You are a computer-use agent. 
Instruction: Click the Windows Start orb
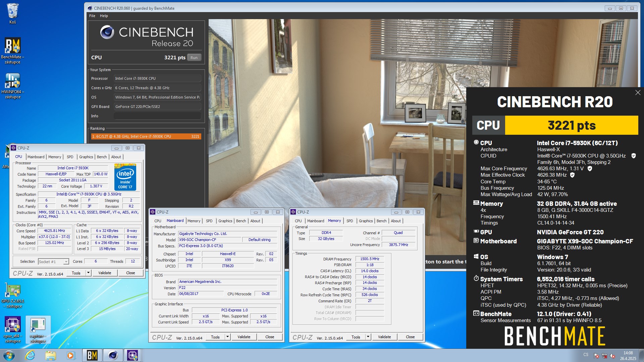[9, 355]
